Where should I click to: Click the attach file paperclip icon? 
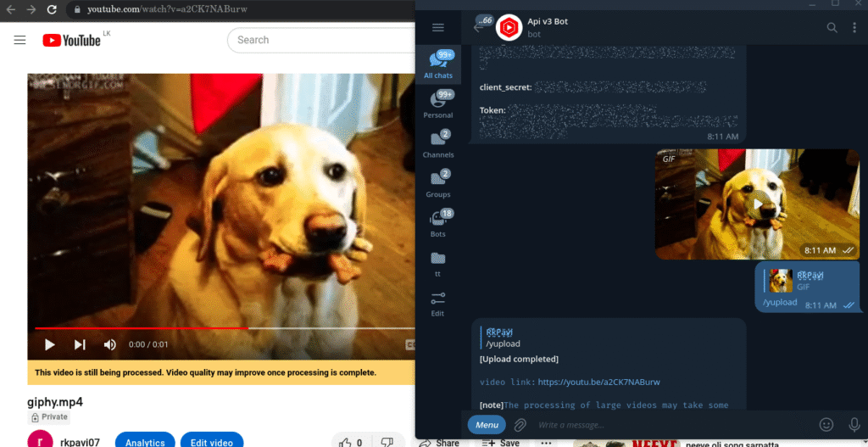pos(520,424)
